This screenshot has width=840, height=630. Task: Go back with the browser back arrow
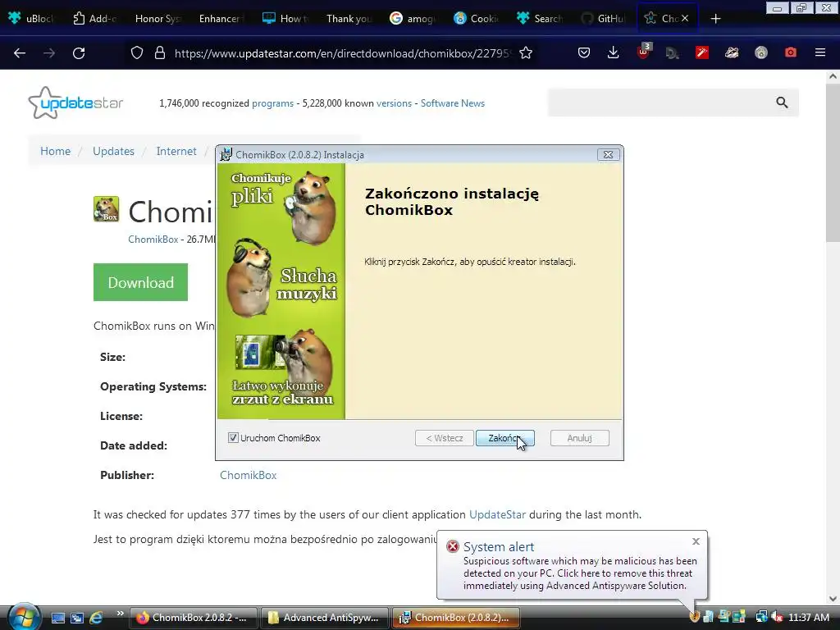(x=20, y=53)
